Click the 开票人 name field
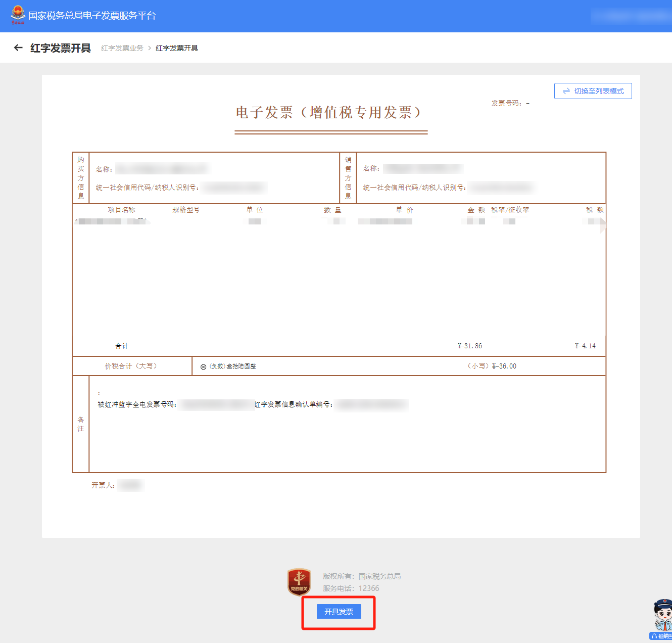The width and height of the screenshot is (672, 644). point(130,485)
